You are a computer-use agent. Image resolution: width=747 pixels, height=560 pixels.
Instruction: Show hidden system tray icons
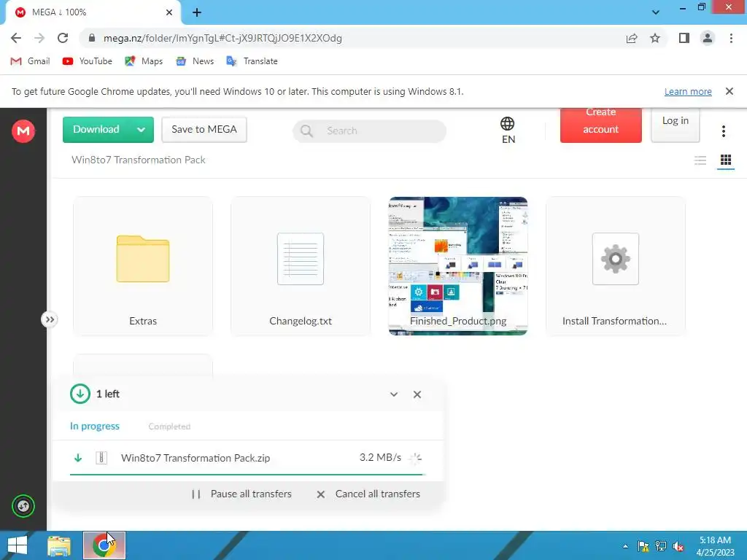[x=625, y=546]
